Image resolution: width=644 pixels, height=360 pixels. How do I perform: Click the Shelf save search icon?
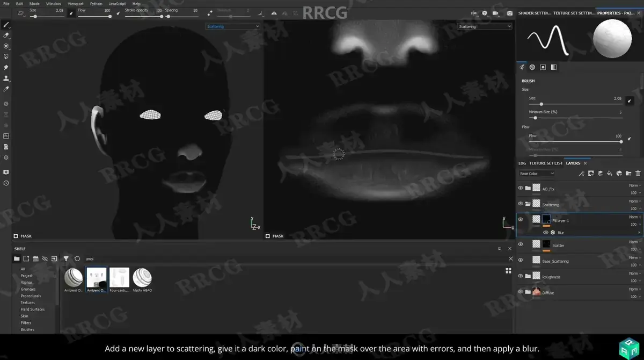point(35,258)
